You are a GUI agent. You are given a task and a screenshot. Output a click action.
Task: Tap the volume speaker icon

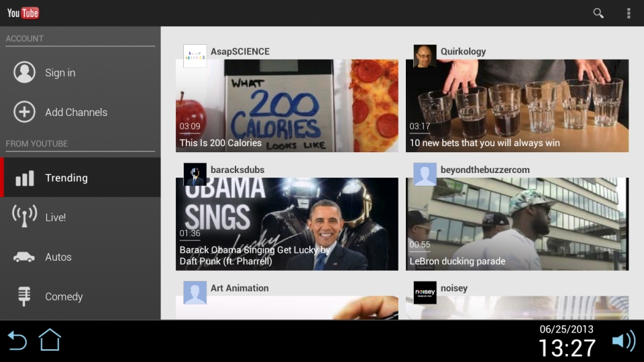[x=624, y=341]
